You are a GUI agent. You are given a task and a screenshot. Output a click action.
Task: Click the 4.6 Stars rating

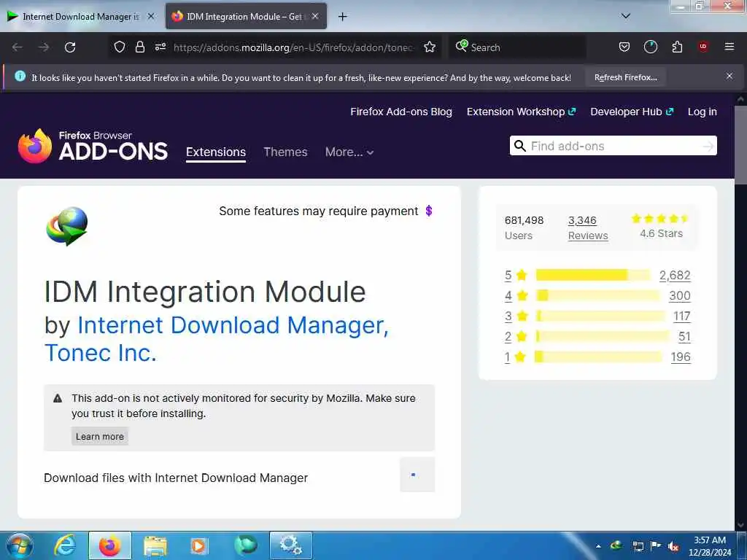coord(661,226)
